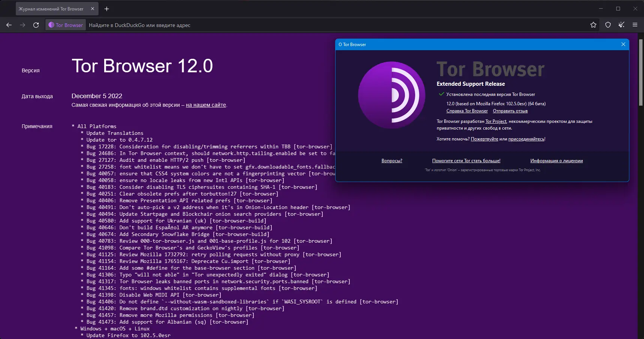Click the '* All Platforms' section line
Viewport: 644px width, 339px height.
(94, 126)
